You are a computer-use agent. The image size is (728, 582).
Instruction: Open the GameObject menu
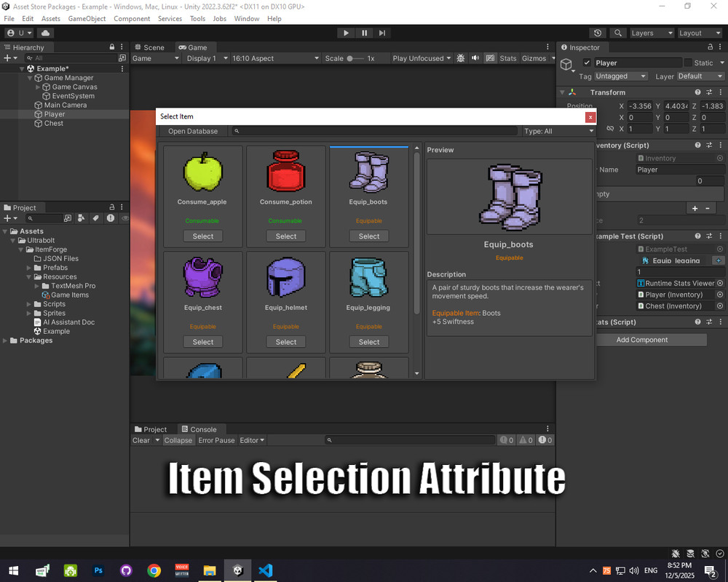point(86,18)
